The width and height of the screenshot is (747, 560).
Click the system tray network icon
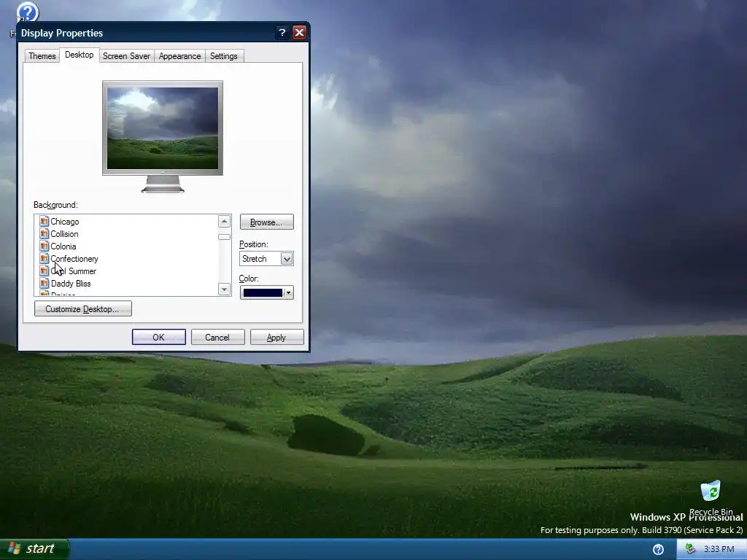pyautogui.click(x=690, y=549)
